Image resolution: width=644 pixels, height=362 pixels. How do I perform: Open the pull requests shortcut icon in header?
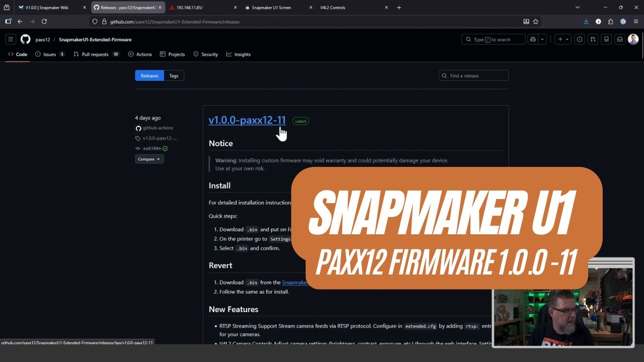[x=593, y=39]
